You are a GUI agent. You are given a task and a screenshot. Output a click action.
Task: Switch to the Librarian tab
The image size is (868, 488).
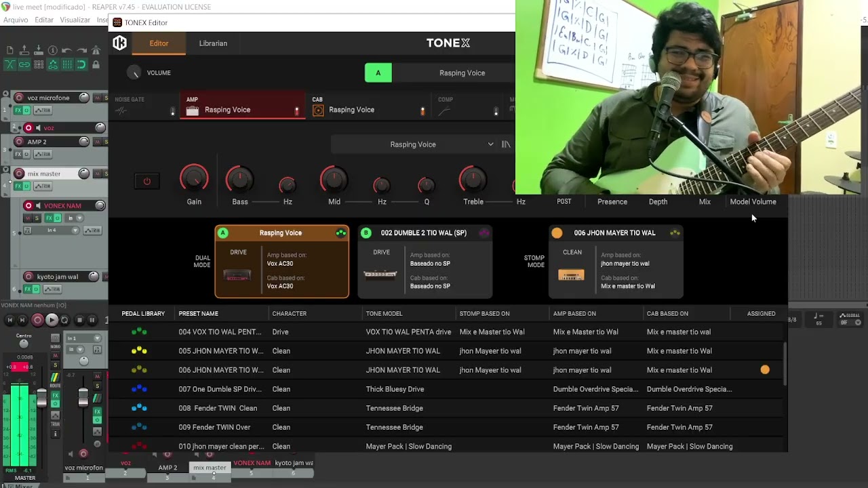point(213,43)
